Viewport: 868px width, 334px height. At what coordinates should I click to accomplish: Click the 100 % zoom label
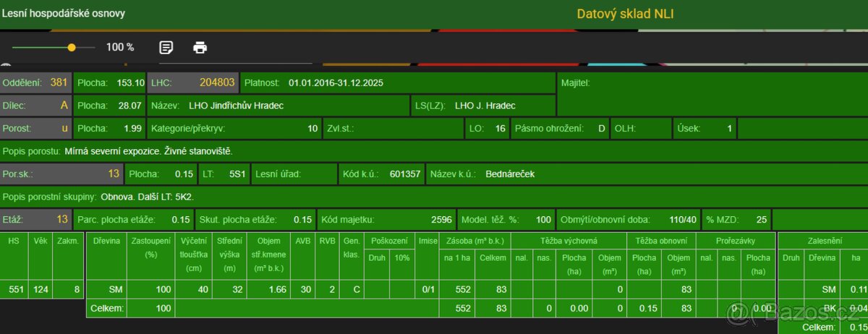120,48
